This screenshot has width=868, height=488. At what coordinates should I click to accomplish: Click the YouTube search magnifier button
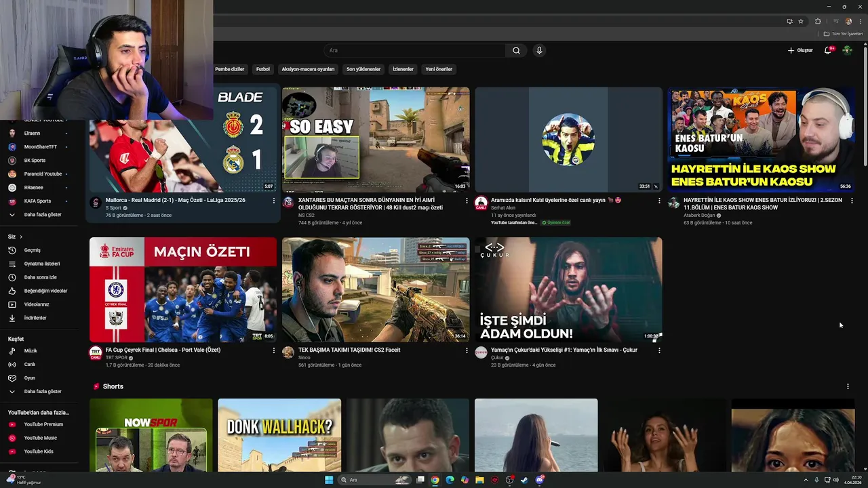pos(516,50)
